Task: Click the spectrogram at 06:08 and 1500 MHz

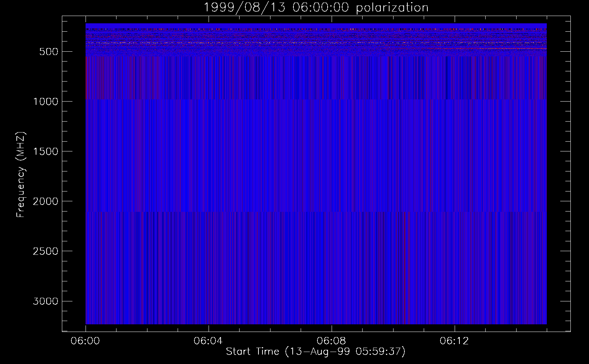Action: pyautogui.click(x=331, y=151)
